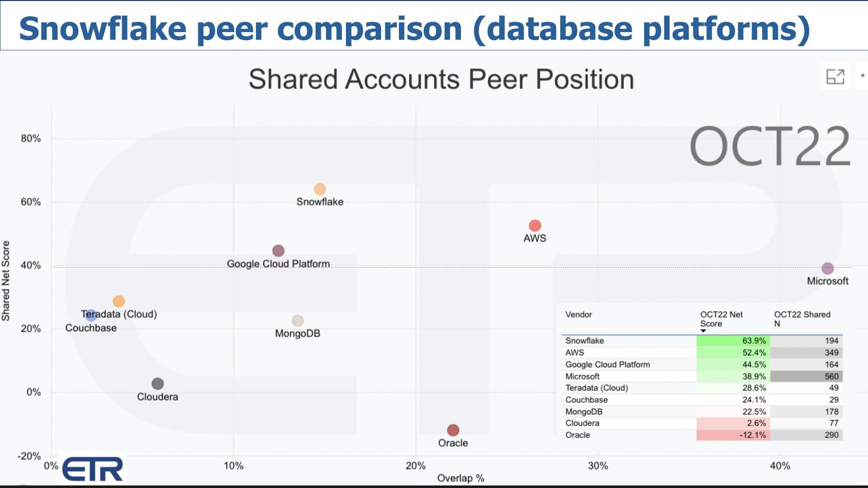
Task: Select the AWS data point
Action: pyautogui.click(x=535, y=225)
